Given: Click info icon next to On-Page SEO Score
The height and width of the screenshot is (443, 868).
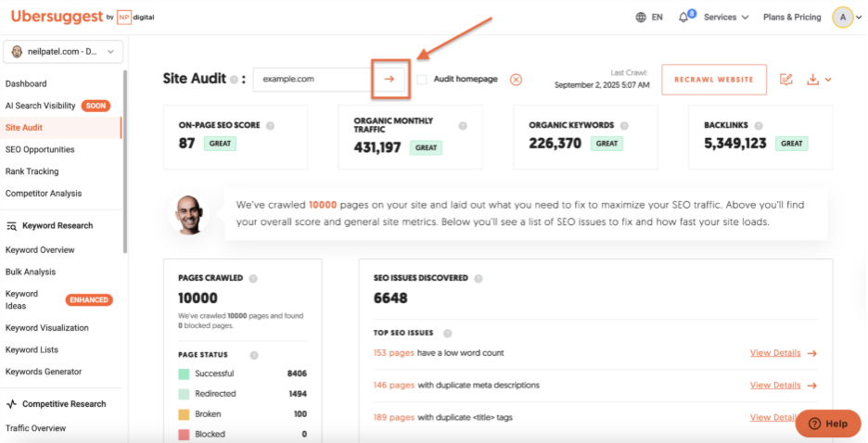Looking at the screenshot, I should point(270,125).
